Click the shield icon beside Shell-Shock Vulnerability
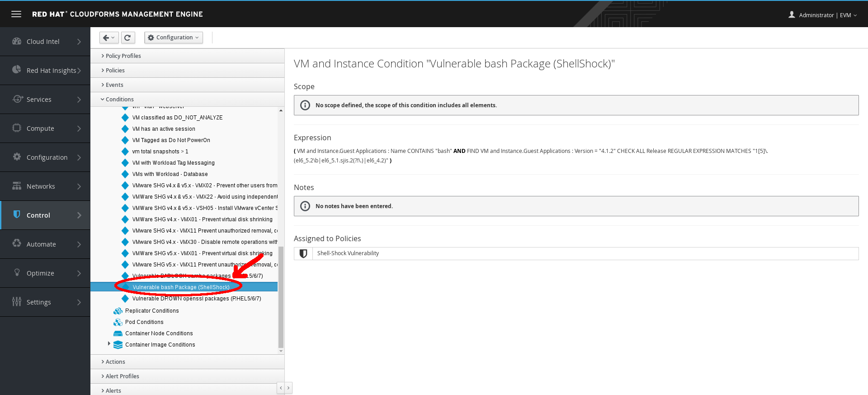This screenshot has width=868, height=395. pyautogui.click(x=303, y=253)
